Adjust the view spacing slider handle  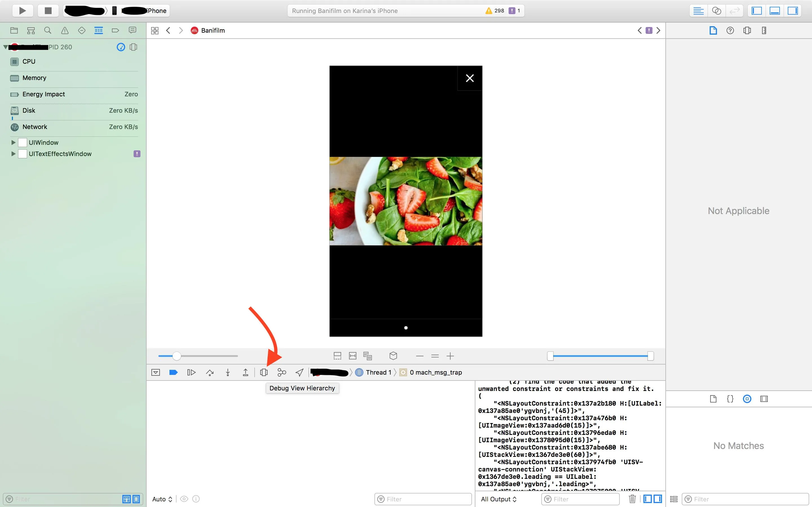[x=177, y=356]
